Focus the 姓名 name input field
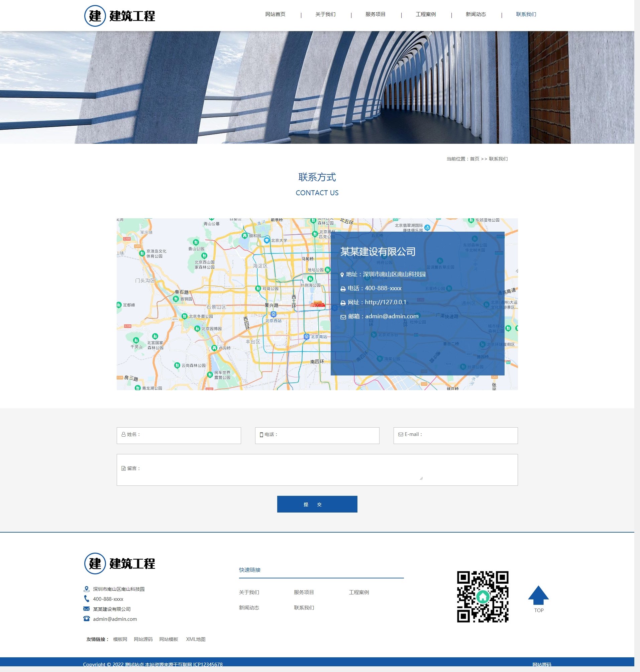 click(x=179, y=436)
